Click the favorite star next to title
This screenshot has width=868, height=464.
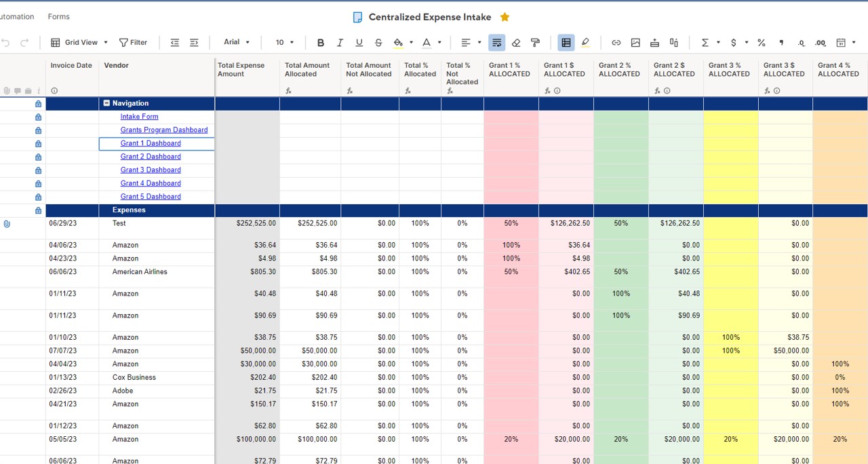505,17
